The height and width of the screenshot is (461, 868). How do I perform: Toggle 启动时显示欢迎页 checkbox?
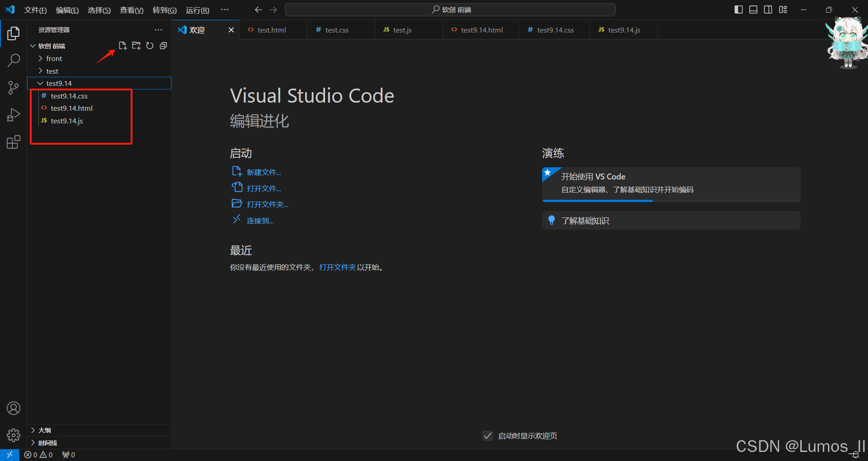[x=487, y=436]
